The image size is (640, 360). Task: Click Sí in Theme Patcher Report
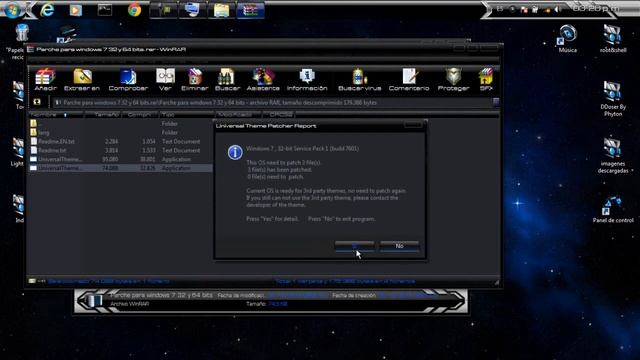point(354,246)
